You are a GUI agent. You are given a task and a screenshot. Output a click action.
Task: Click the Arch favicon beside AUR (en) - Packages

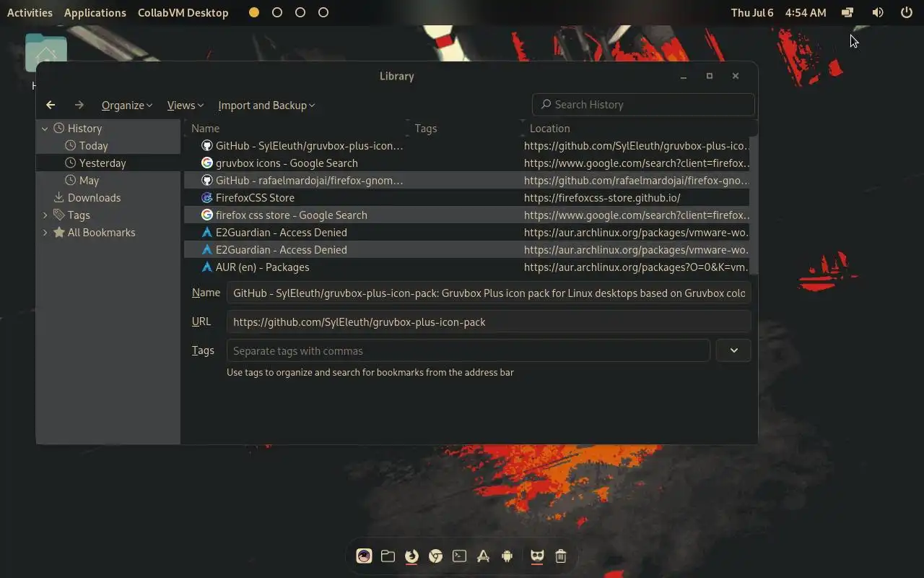[206, 267]
